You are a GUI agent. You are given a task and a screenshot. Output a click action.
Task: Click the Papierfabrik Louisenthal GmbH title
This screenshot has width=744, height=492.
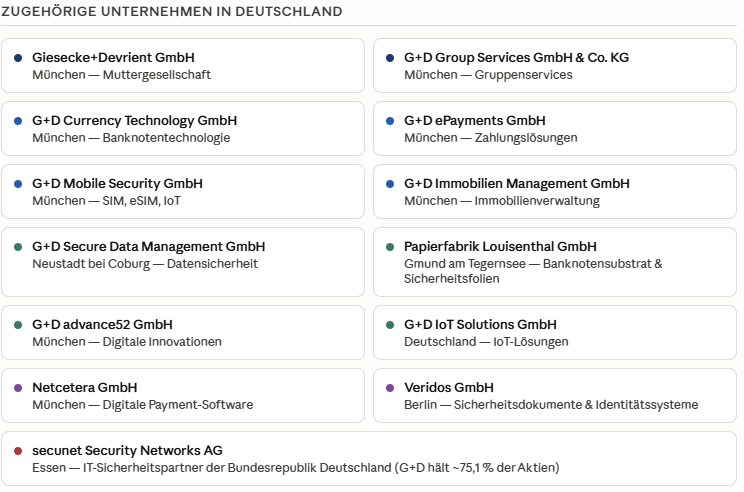500,247
